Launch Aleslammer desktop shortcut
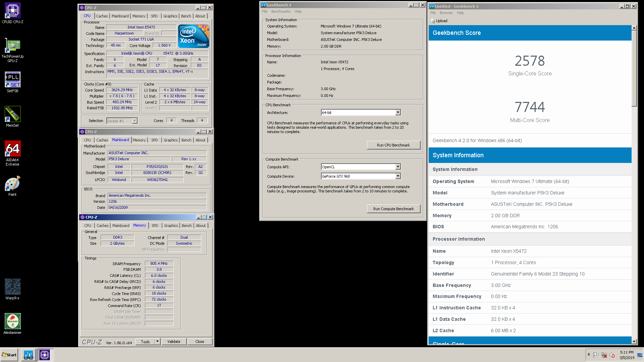 tap(12, 324)
